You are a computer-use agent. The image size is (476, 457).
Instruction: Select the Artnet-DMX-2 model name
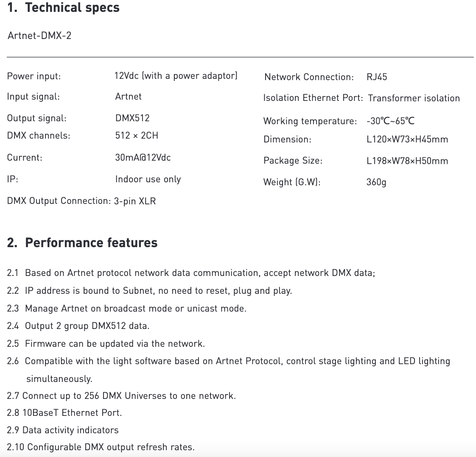(x=39, y=36)
